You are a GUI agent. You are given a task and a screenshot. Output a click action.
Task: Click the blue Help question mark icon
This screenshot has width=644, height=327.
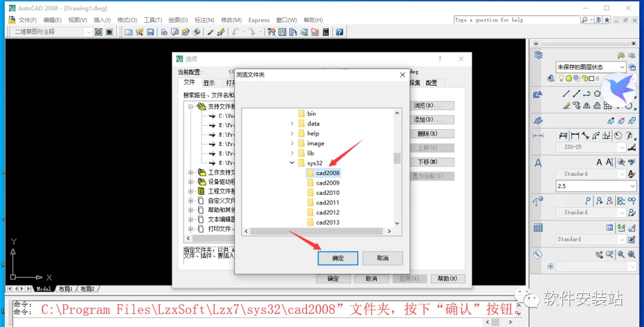click(339, 32)
